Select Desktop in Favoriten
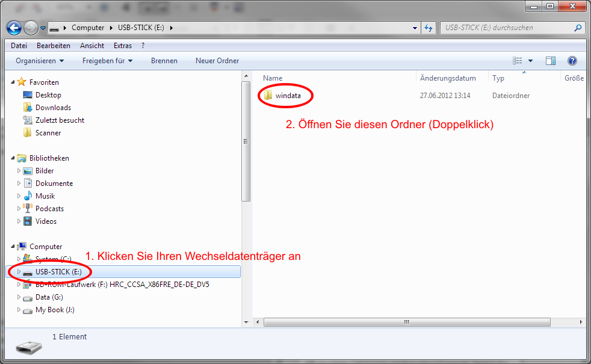This screenshot has width=591, height=364. (x=48, y=95)
